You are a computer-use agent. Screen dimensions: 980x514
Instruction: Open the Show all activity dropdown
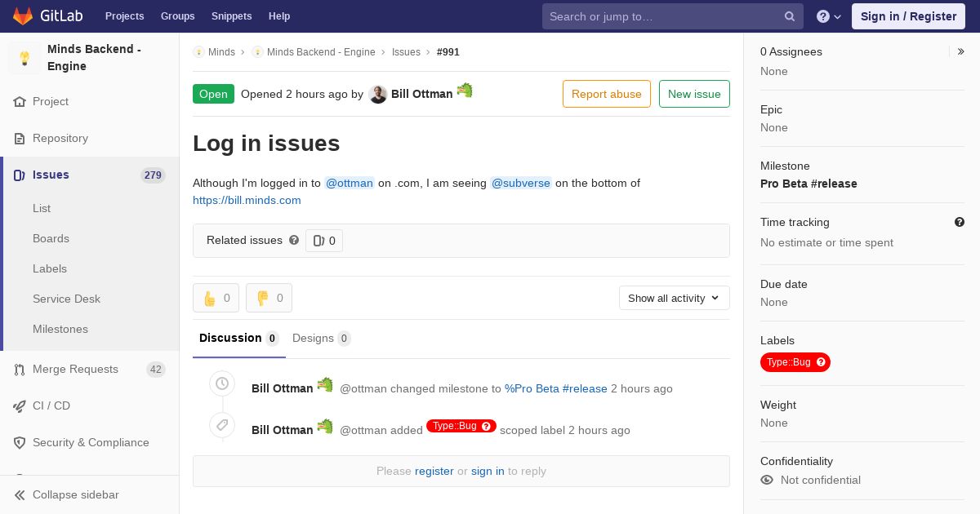pos(675,298)
